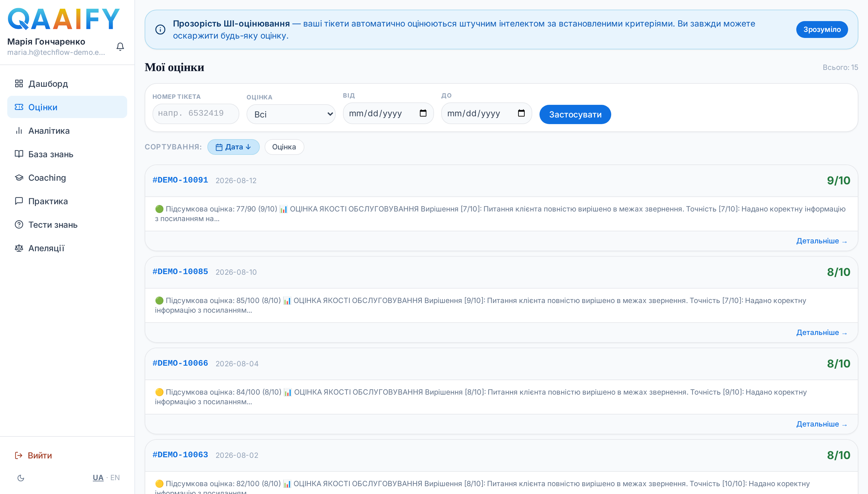868x494 pixels.
Task: Dismiss banner with Зрозуміло button
Action: (x=822, y=30)
